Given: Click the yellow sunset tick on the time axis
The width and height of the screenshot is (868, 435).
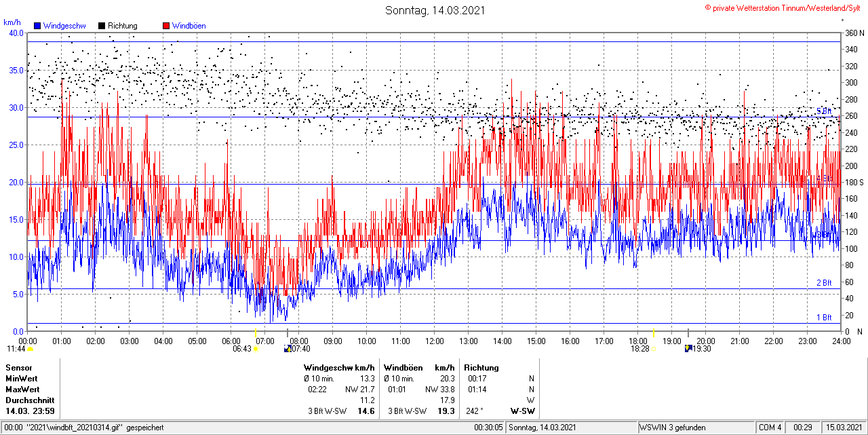Looking at the screenshot, I should point(654,333).
